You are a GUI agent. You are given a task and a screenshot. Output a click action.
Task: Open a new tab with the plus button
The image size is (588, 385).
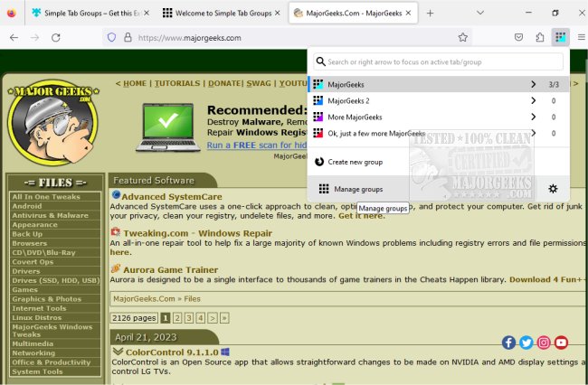click(x=430, y=14)
